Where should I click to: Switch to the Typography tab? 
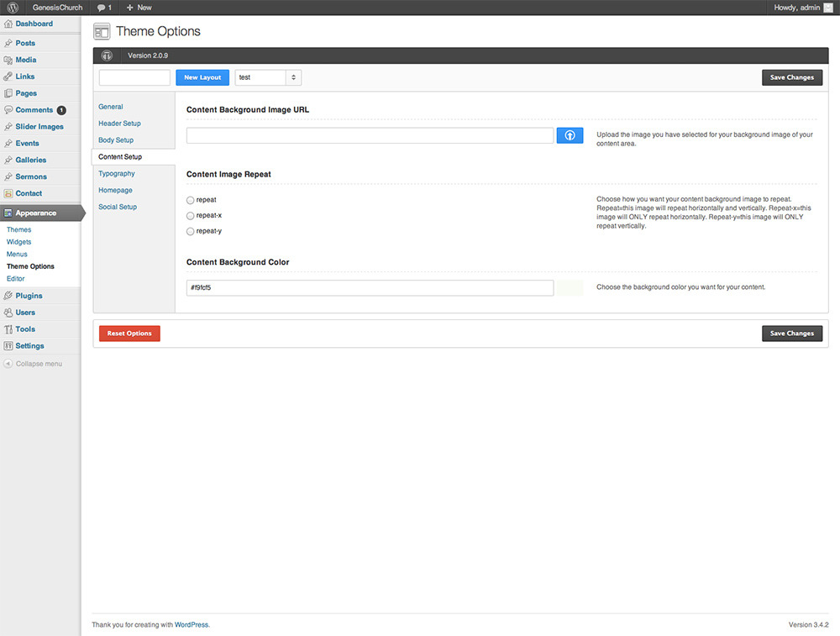(x=116, y=174)
